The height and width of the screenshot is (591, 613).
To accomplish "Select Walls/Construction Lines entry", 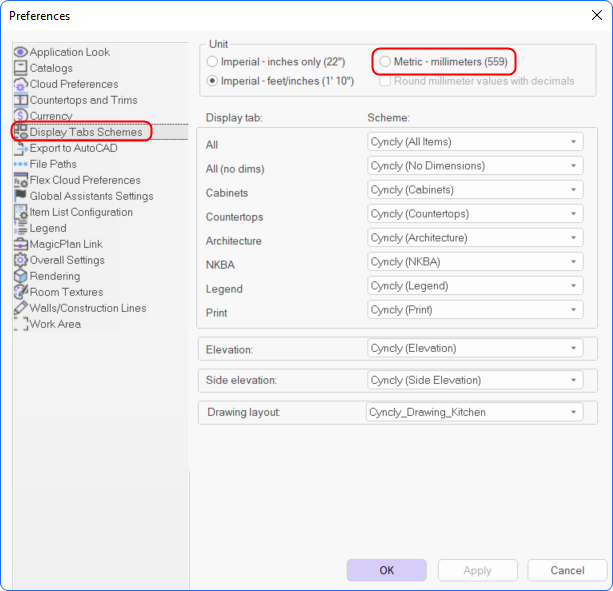I will (88, 308).
